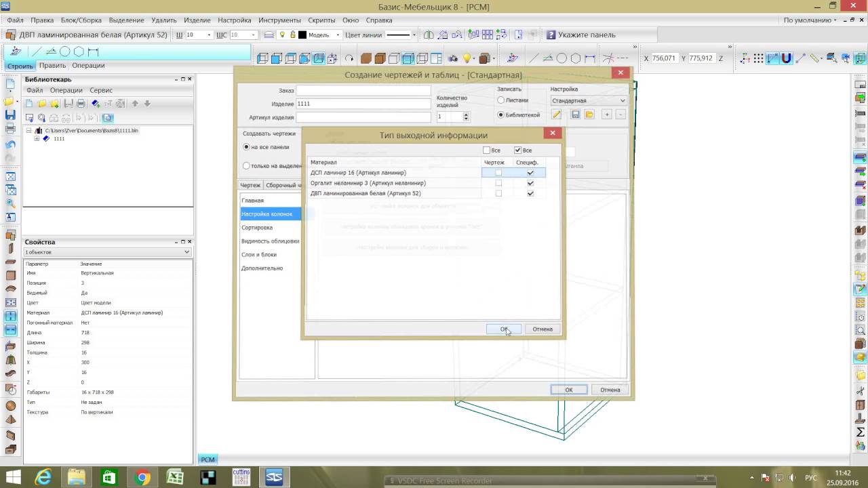Image resolution: width=868 pixels, height=488 pixels.
Task: Click the light bulb rendering icon
Action: point(467,58)
